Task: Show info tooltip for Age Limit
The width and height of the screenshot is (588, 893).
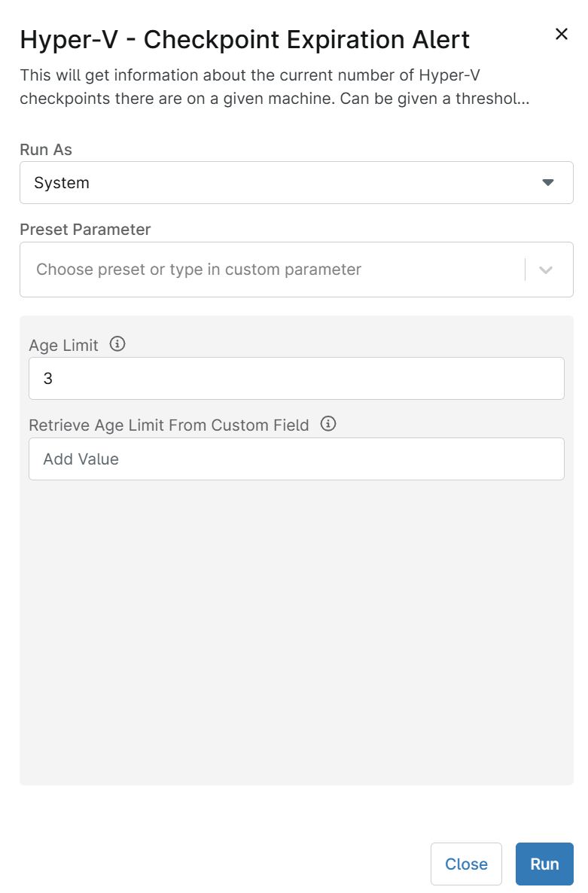Action: coord(117,344)
